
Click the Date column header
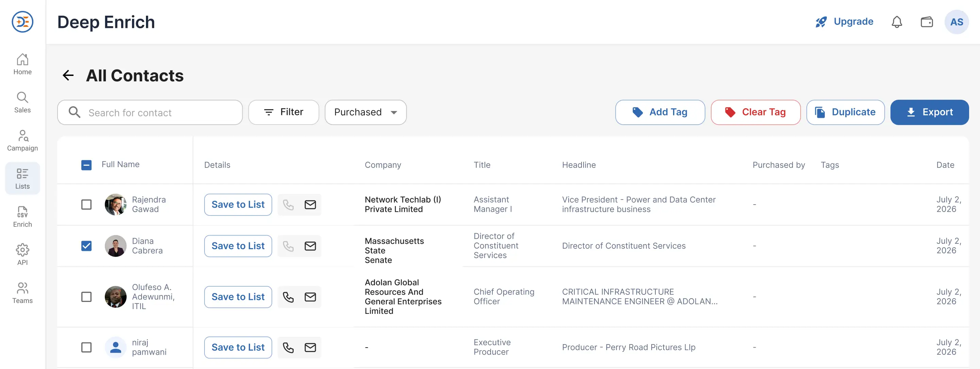[x=945, y=165]
